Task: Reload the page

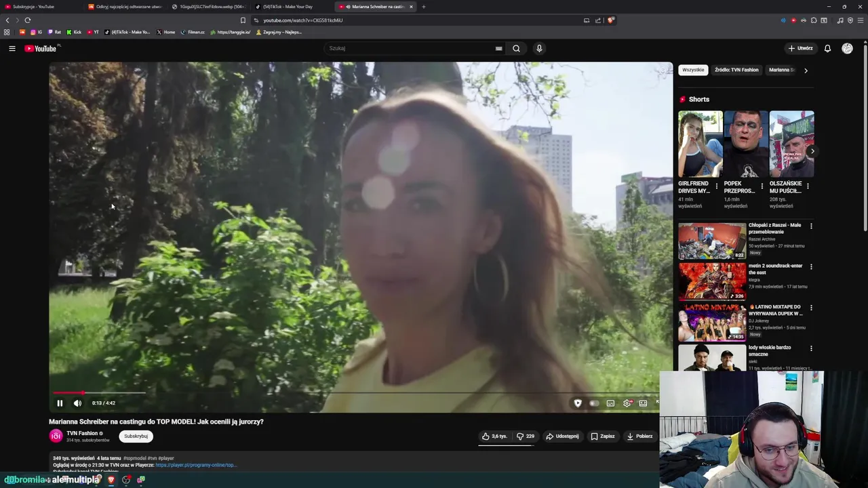Action: pyautogui.click(x=27, y=20)
